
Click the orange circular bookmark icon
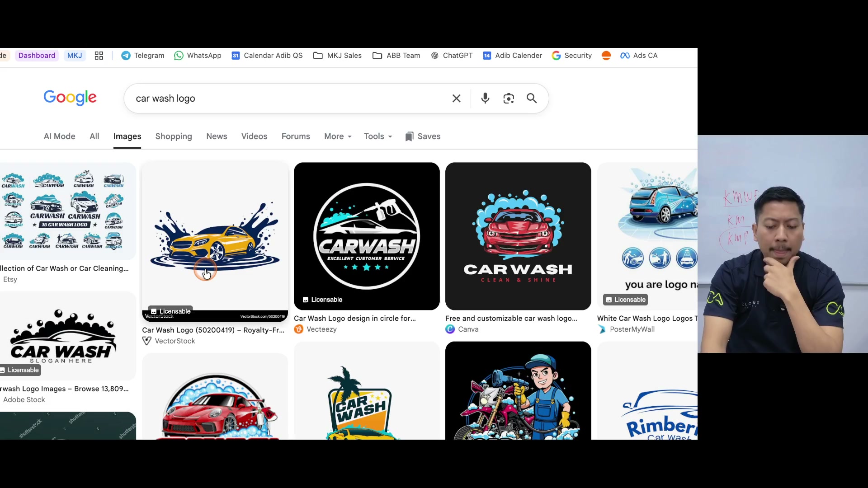pos(606,56)
